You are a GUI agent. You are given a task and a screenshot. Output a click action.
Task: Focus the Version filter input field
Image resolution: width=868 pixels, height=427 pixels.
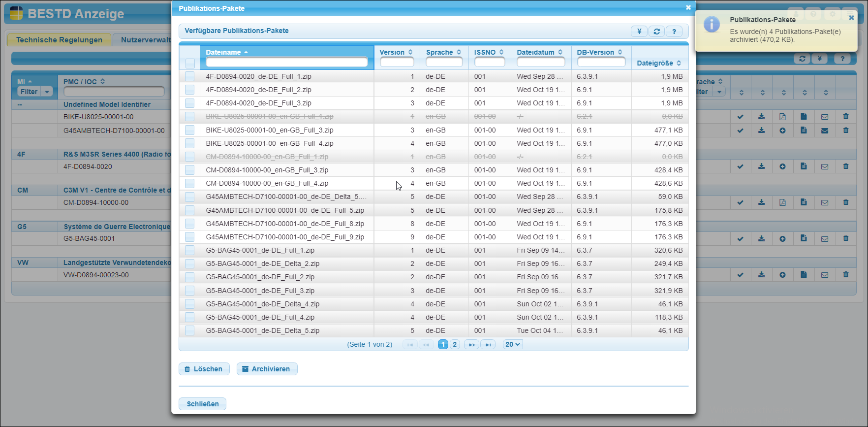[397, 62]
